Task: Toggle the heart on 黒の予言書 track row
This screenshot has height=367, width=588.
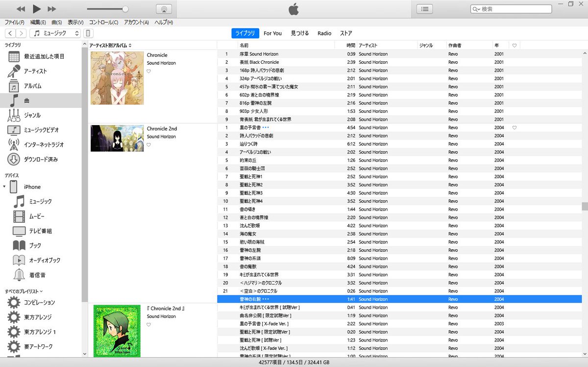Action: coord(514,128)
